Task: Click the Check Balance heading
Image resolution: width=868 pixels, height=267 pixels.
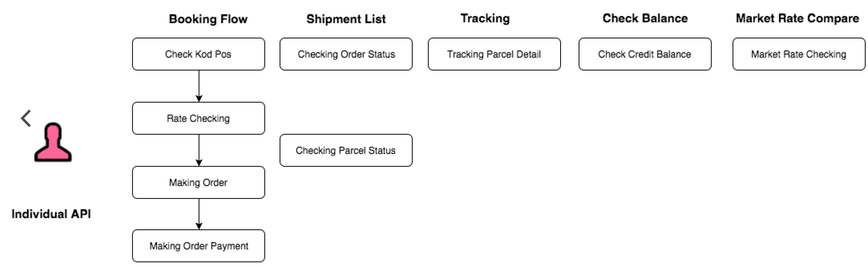Action: pos(645,18)
